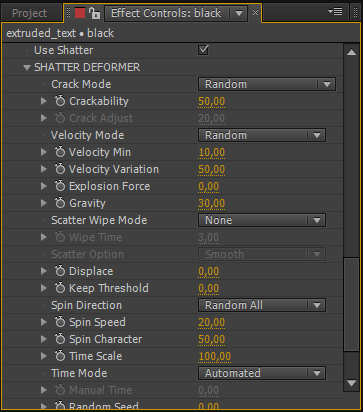Expand the Velocity Min property
The width and height of the screenshot is (363, 412).
tap(44, 152)
